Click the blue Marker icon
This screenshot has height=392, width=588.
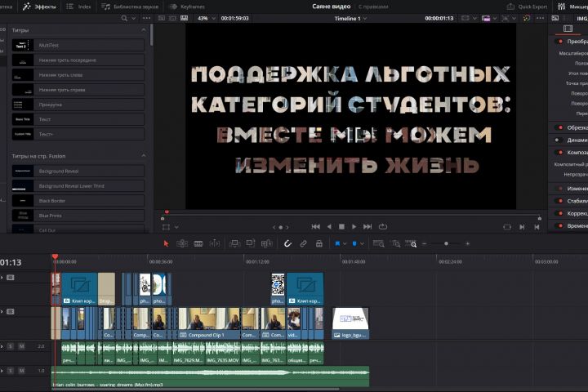click(x=354, y=244)
